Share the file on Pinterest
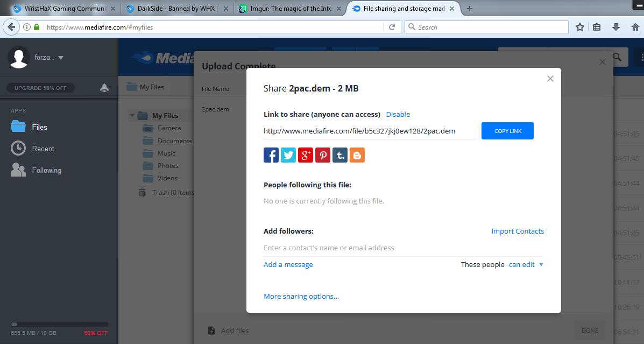Viewport: 644px width, 344px height. click(x=323, y=155)
